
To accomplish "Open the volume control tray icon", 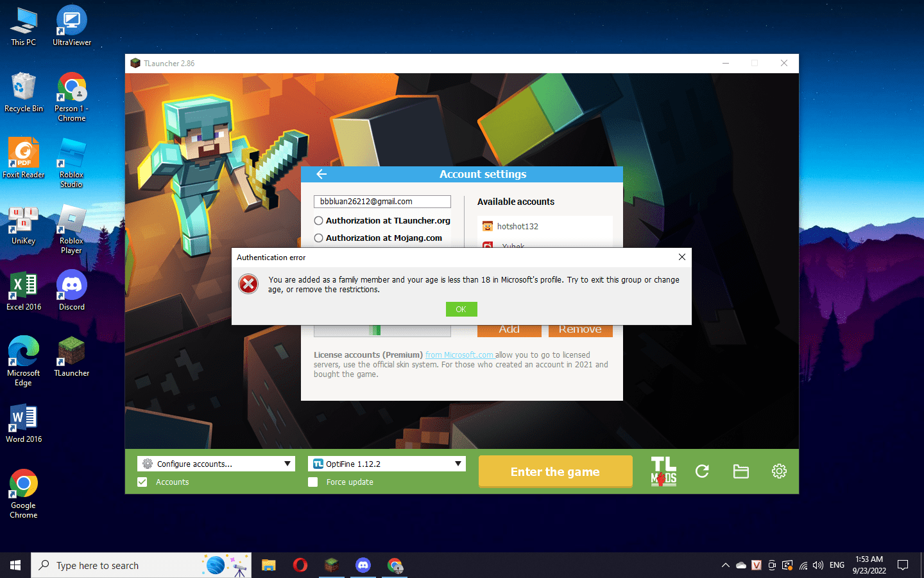I will point(818,565).
